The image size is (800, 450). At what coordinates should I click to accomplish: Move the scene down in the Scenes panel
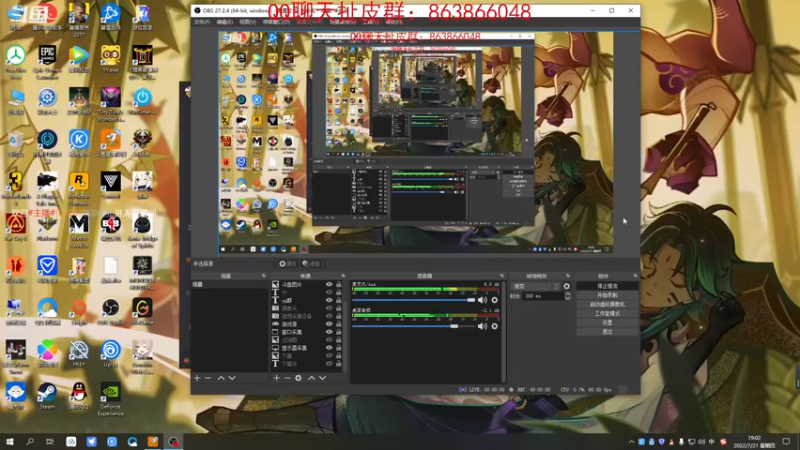pos(232,378)
